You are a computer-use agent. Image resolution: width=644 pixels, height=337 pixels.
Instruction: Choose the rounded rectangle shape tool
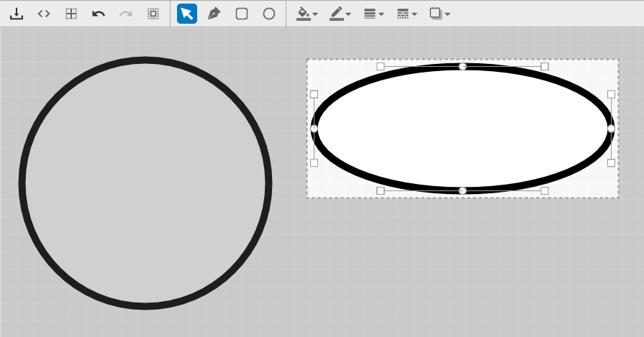coord(242,14)
